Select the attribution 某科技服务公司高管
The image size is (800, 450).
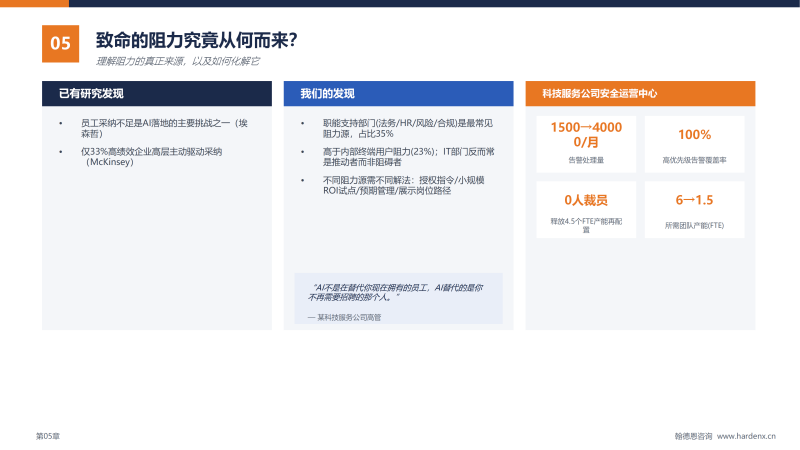click(344, 317)
